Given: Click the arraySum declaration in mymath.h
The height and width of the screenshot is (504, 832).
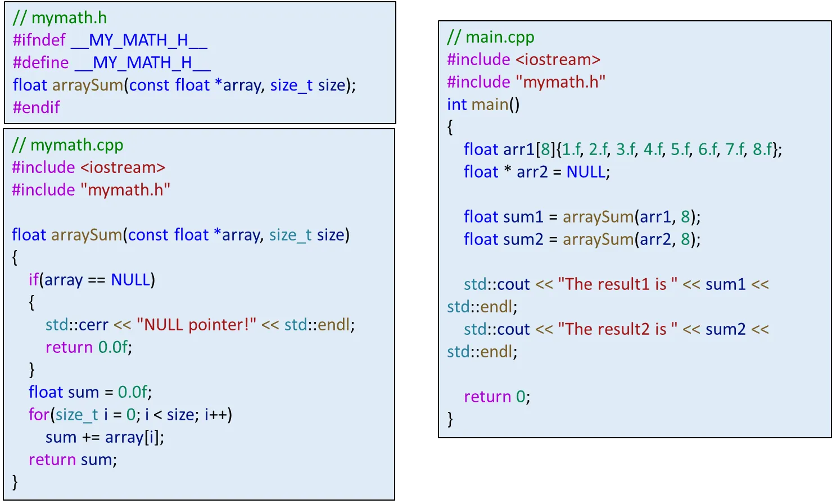Looking at the screenshot, I should point(184,85).
